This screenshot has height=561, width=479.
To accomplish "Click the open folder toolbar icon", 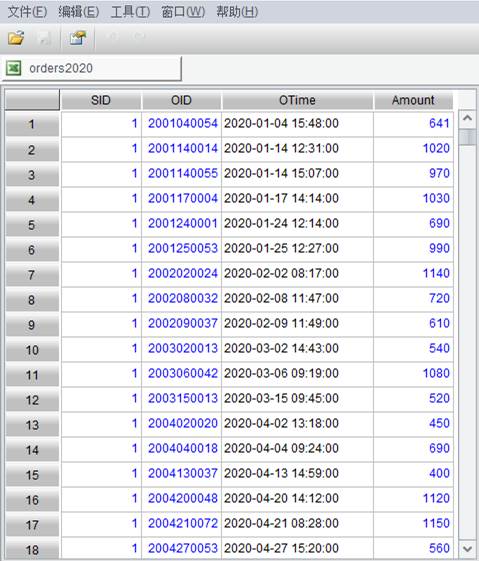I will 16,38.
